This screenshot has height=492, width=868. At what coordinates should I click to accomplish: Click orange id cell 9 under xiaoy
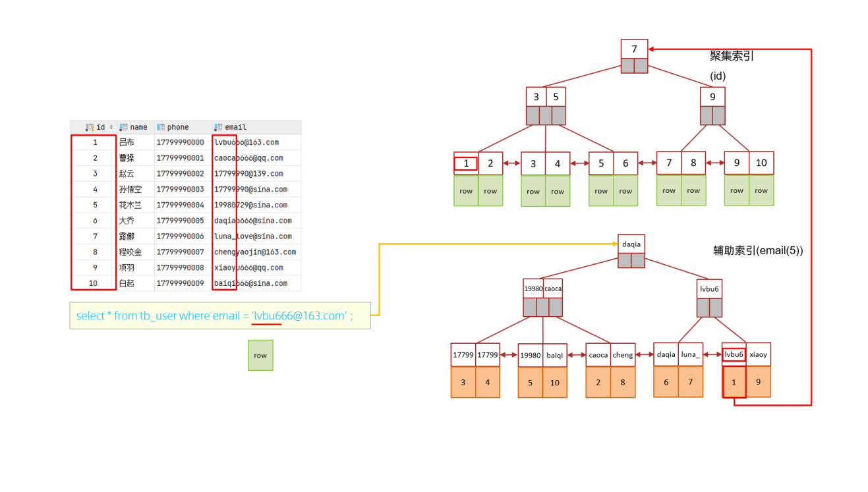click(x=758, y=382)
